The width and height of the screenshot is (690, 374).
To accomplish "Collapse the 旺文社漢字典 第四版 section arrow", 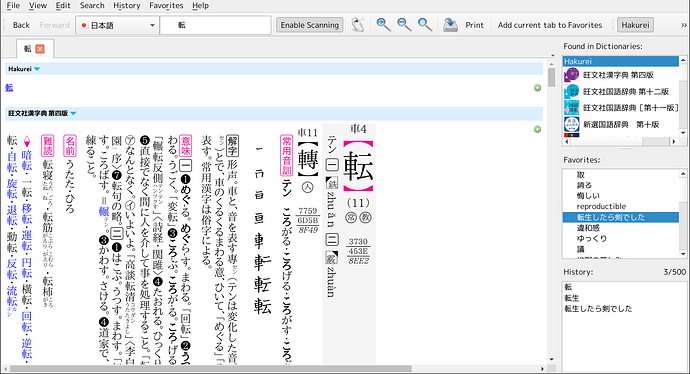I will click(73, 114).
